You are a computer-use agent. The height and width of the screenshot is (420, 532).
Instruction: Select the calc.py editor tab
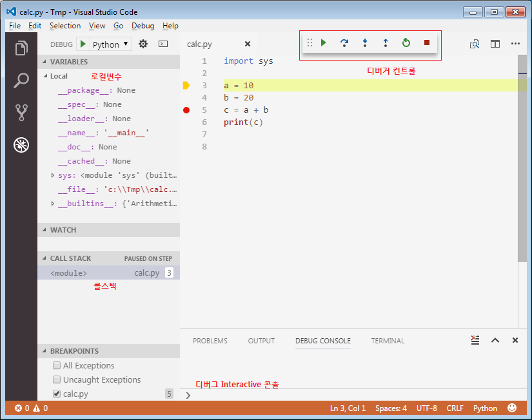click(x=199, y=44)
